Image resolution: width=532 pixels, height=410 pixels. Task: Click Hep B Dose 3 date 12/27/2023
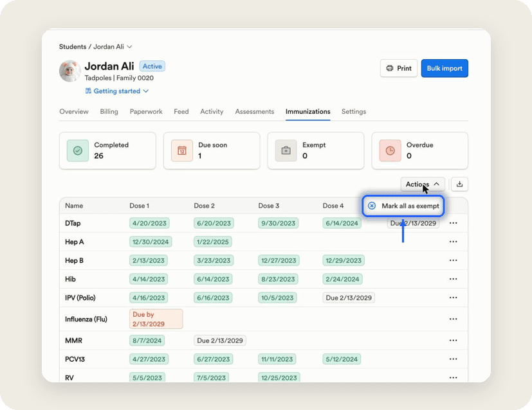[279, 260]
